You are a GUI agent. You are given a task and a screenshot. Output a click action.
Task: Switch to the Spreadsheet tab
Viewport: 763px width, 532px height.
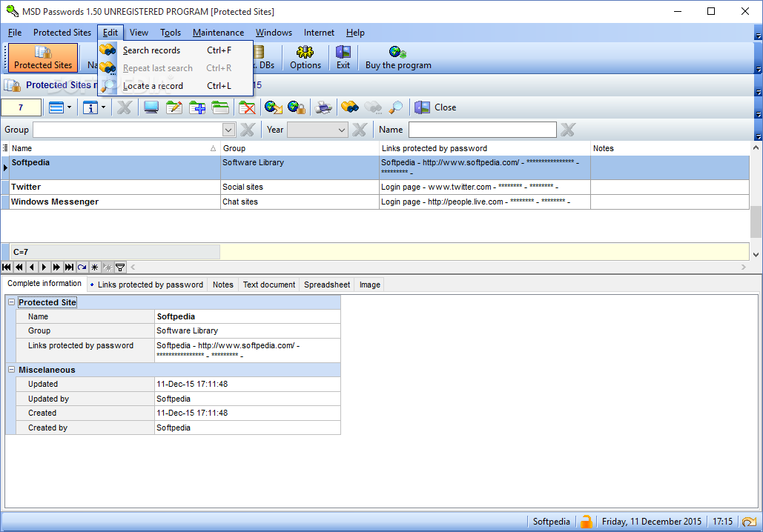click(327, 285)
